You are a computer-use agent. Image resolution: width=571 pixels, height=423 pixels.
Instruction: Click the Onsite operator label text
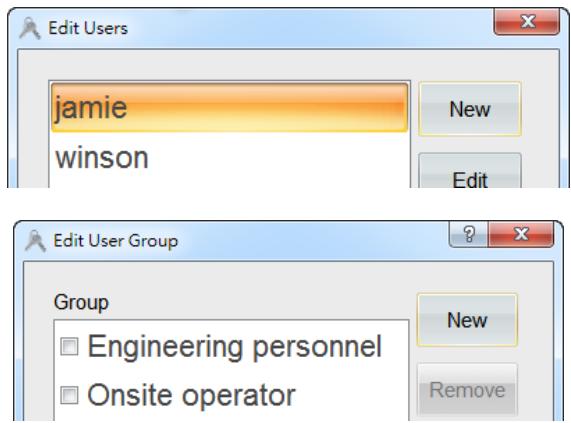pyautogui.click(x=192, y=395)
